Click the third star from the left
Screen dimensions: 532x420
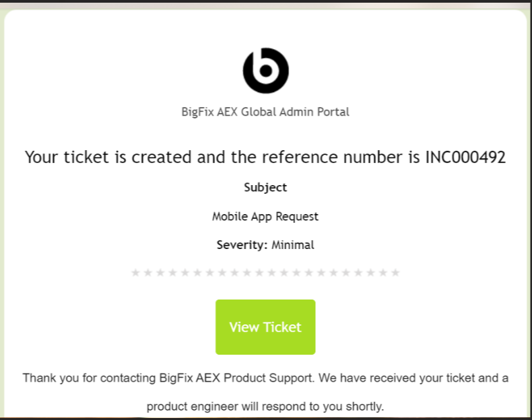(x=160, y=273)
